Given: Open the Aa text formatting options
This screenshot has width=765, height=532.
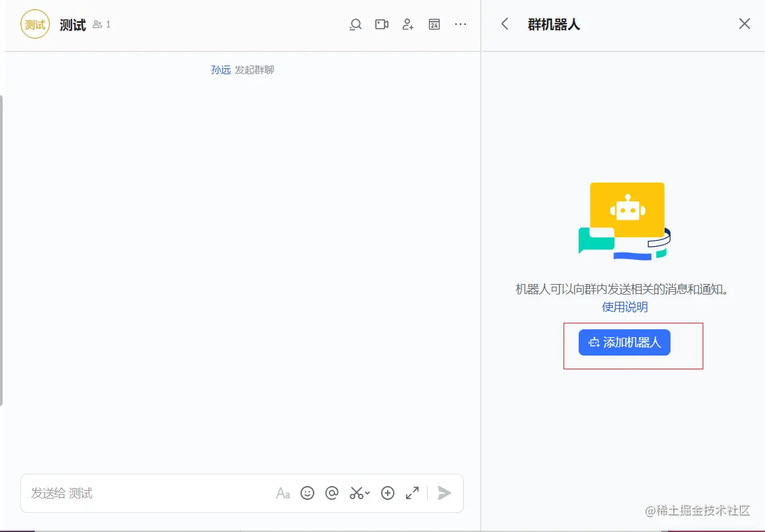Looking at the screenshot, I should (x=283, y=493).
